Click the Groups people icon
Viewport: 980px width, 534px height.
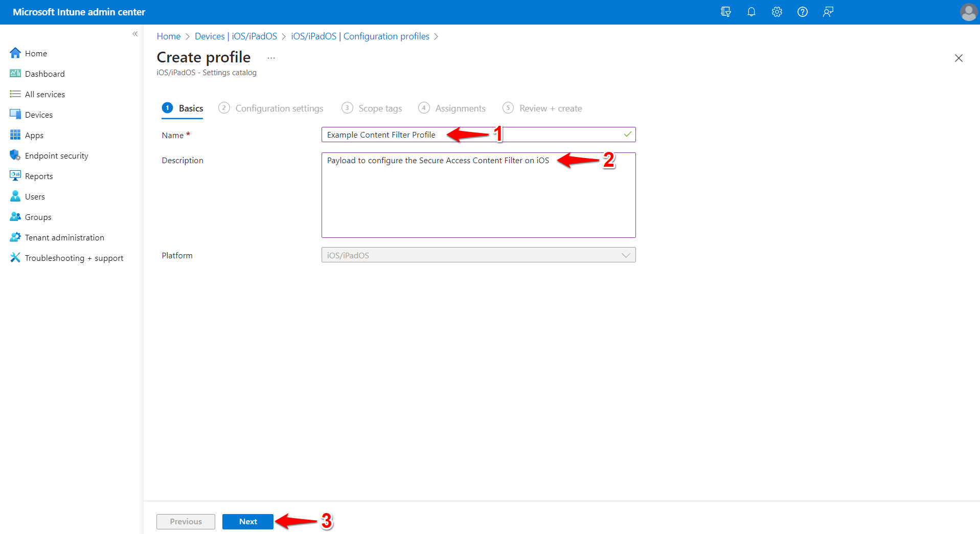click(x=15, y=216)
